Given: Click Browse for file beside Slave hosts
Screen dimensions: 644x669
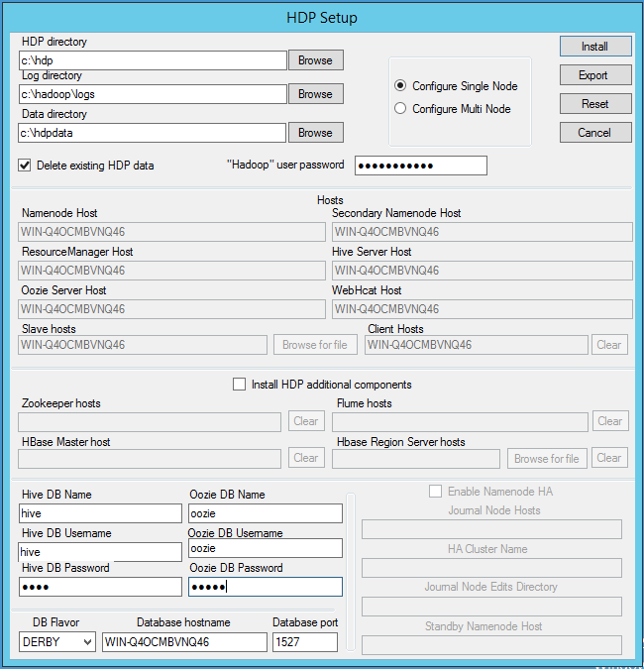Looking at the screenshot, I should coord(315,345).
